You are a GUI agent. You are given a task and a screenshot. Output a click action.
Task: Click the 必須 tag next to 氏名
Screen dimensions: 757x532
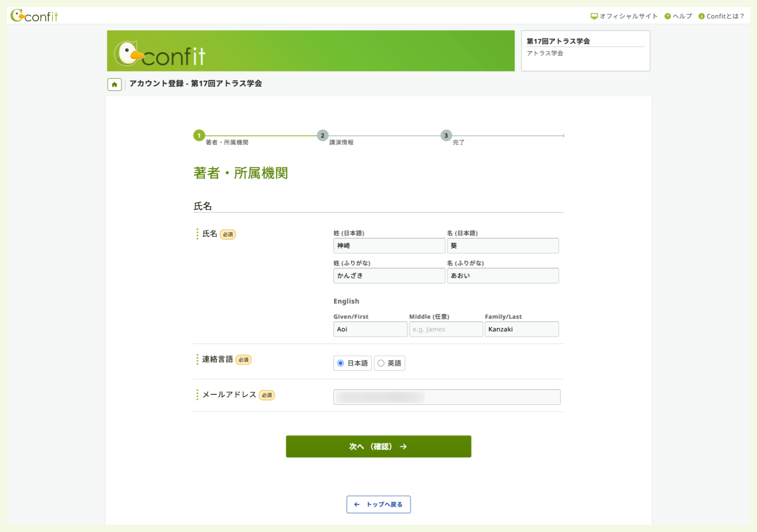[x=227, y=234]
